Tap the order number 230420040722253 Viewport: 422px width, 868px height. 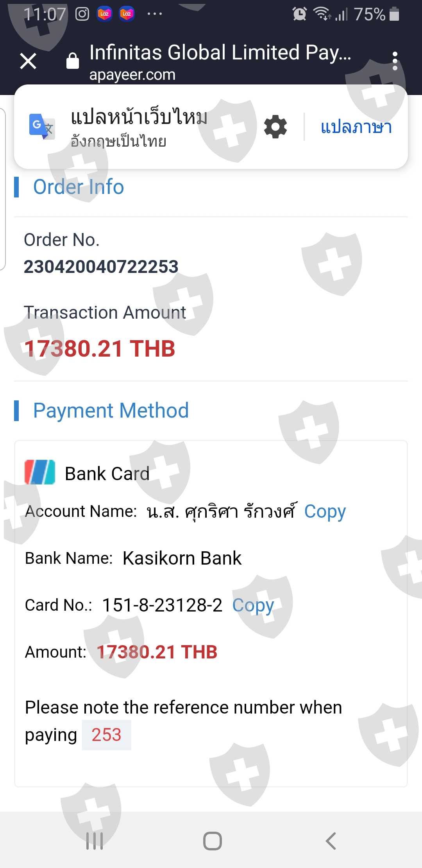(101, 267)
